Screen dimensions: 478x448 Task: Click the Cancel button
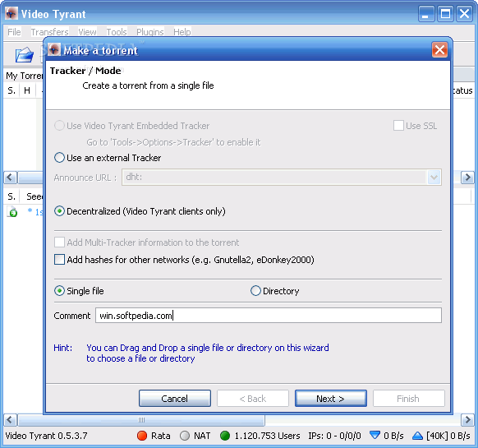pos(175,398)
